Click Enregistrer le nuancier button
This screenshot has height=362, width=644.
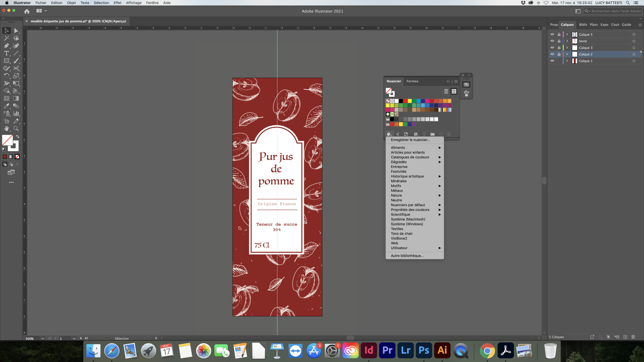pos(410,140)
